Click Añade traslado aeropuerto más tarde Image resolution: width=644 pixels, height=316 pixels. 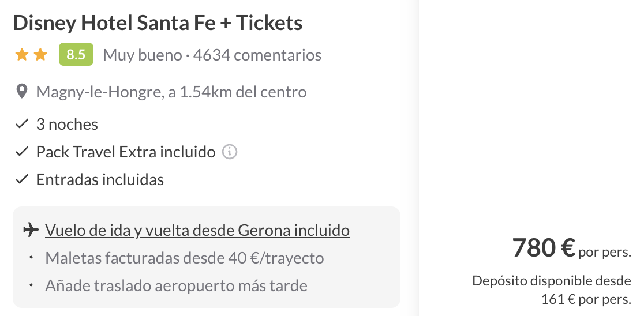[176, 285]
